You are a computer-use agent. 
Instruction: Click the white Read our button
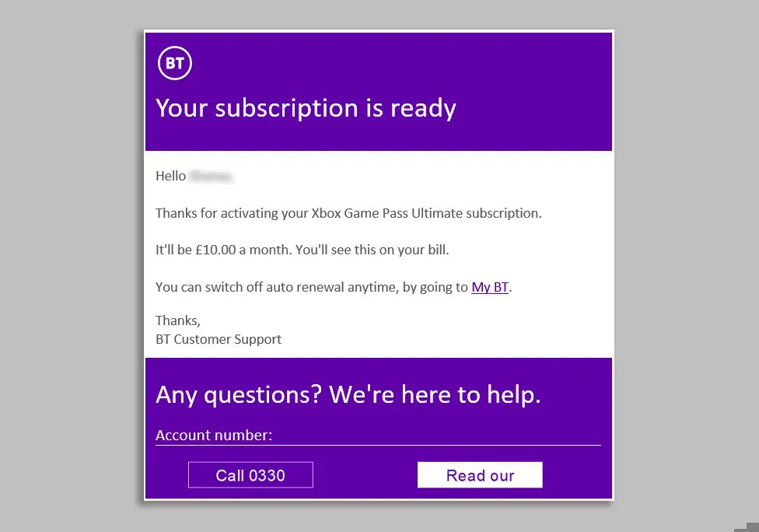click(480, 475)
